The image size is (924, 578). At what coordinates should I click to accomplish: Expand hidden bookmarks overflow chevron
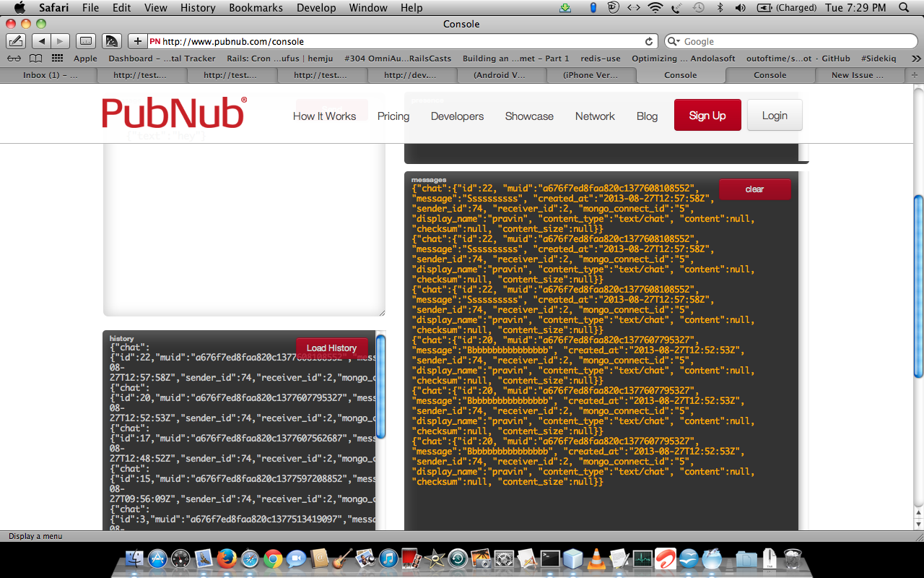pyautogui.click(x=916, y=59)
